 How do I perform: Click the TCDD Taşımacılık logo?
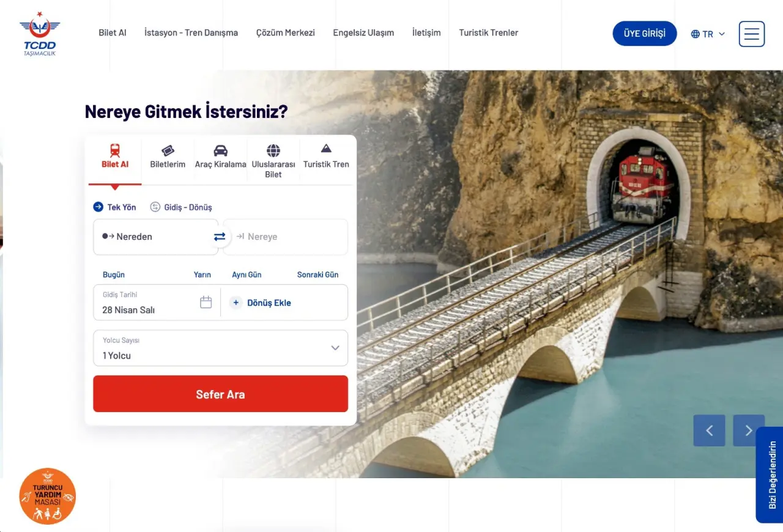point(40,34)
